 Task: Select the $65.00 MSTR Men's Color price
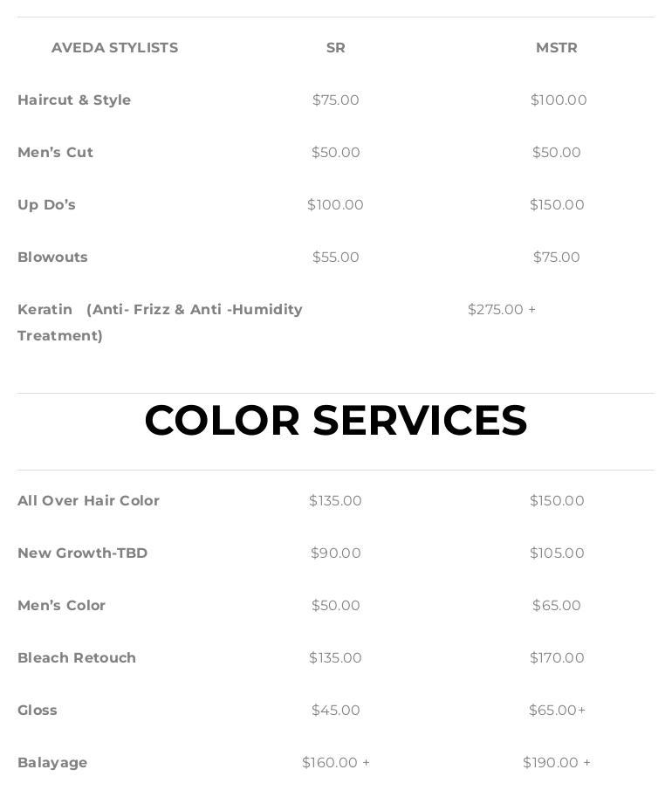pyautogui.click(x=557, y=605)
